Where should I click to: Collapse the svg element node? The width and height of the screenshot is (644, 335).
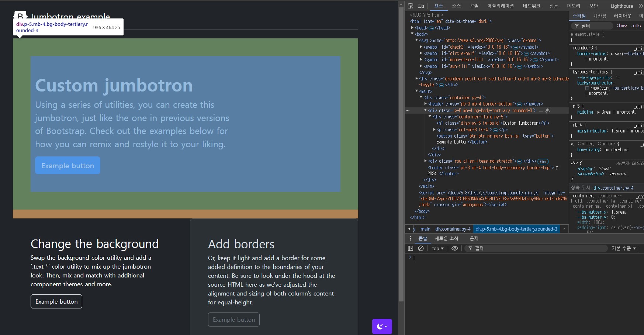[x=417, y=40]
